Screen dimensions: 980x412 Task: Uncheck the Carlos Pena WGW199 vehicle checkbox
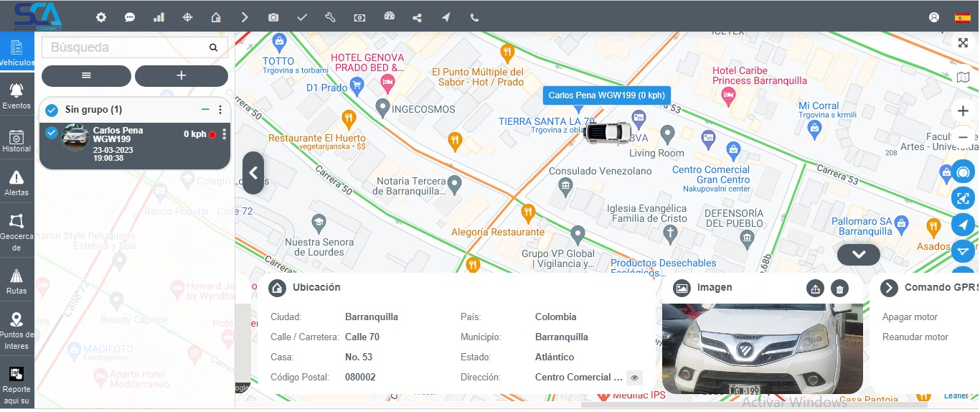click(x=52, y=133)
